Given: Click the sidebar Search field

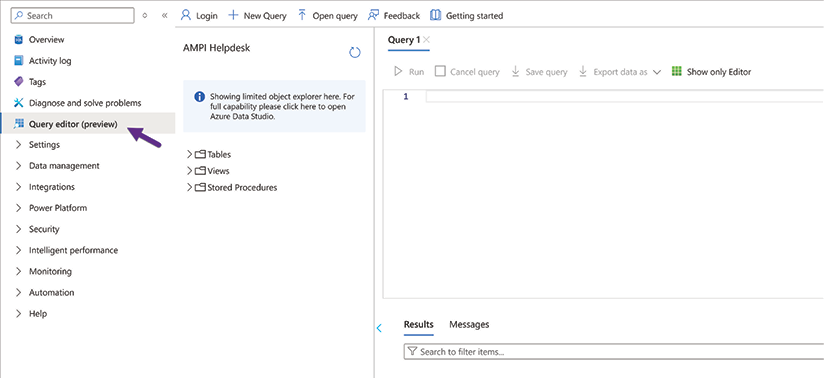Looking at the screenshot, I should 73,16.
